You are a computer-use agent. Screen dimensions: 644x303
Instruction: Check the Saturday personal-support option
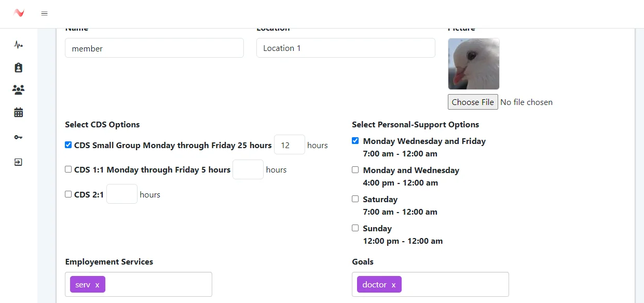coord(355,199)
